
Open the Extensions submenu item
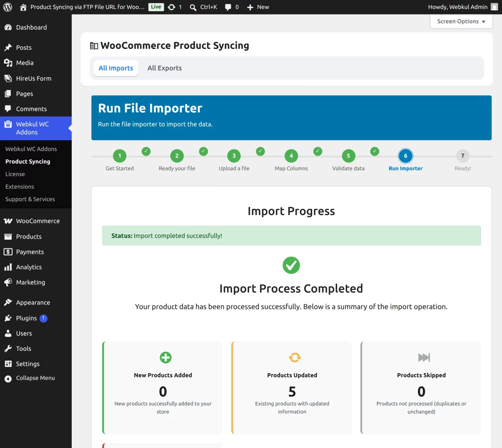20,186
